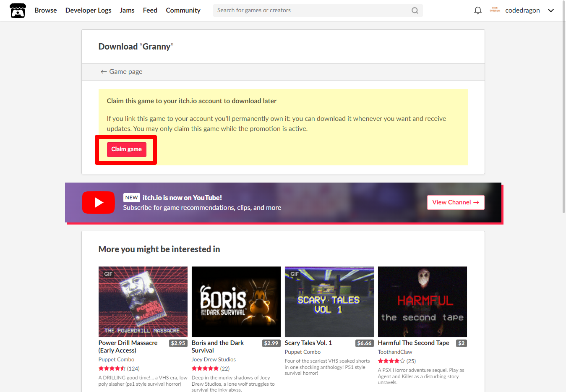
Task: Click the (25) star rating
Action: pyautogui.click(x=397, y=361)
